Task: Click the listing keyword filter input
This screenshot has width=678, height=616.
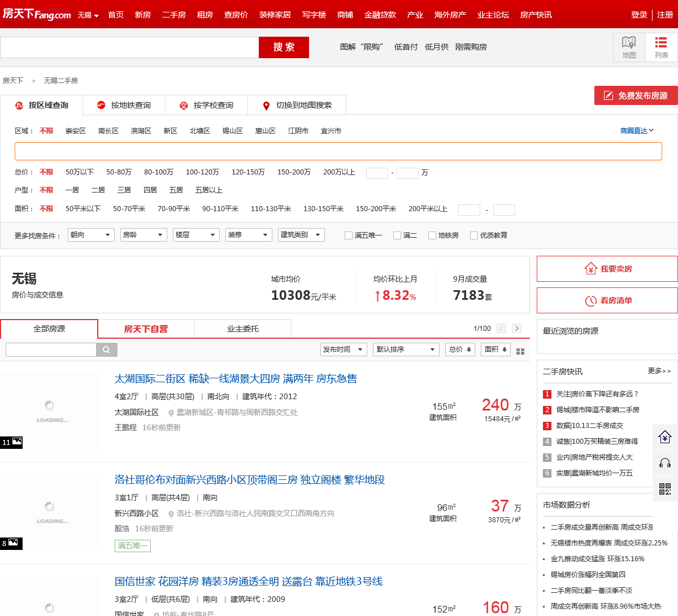Action: coord(51,349)
